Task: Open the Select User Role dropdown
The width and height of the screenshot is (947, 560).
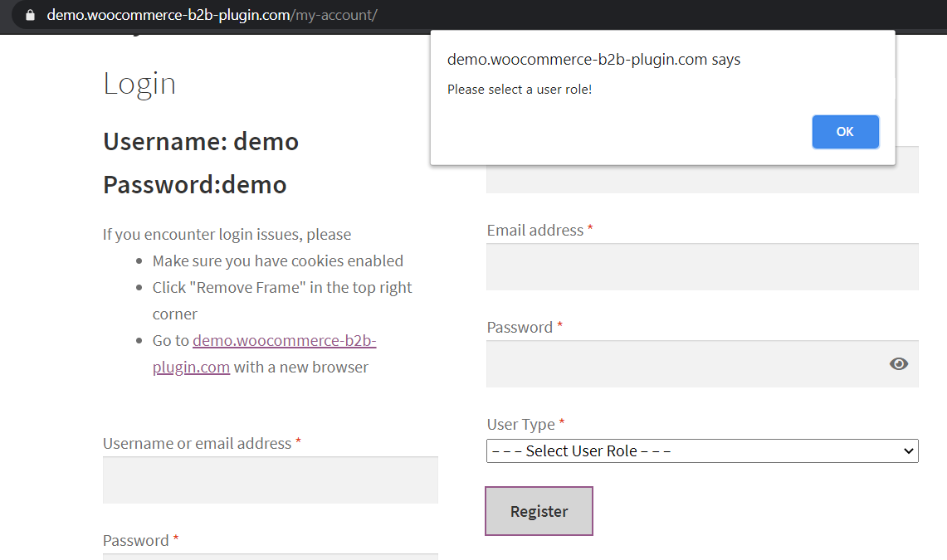Action: click(702, 450)
